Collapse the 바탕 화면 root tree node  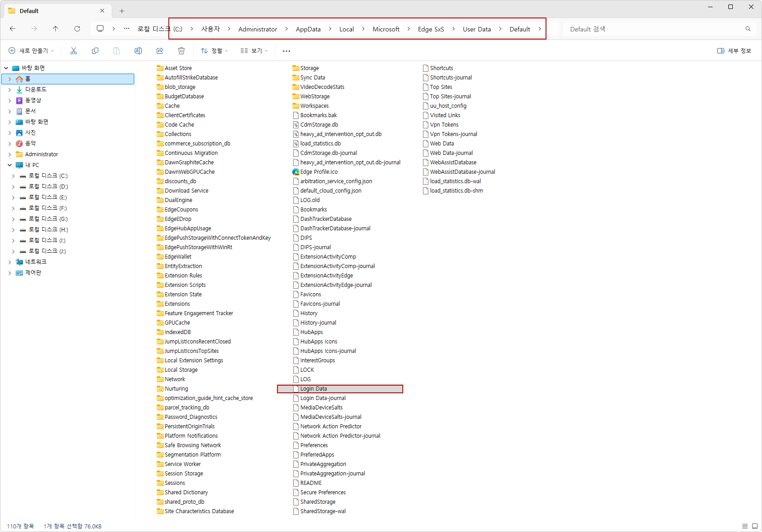tap(6, 68)
